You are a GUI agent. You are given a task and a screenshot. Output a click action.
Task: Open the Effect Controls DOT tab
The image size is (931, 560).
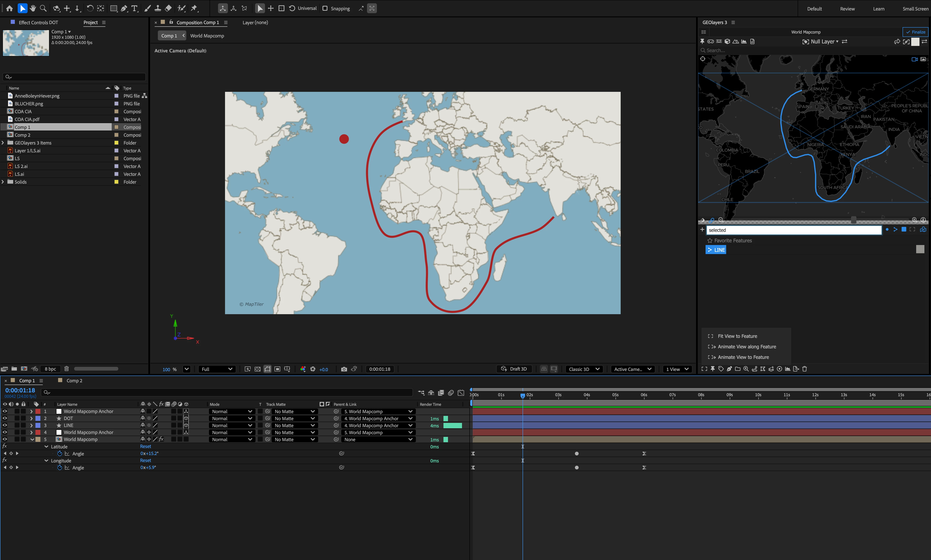coord(38,22)
